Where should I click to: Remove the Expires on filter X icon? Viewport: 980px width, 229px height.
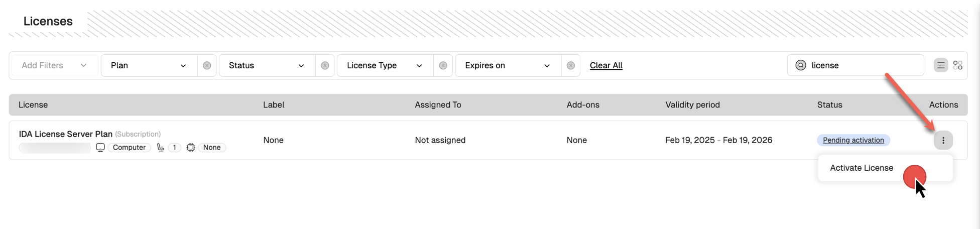(570, 66)
